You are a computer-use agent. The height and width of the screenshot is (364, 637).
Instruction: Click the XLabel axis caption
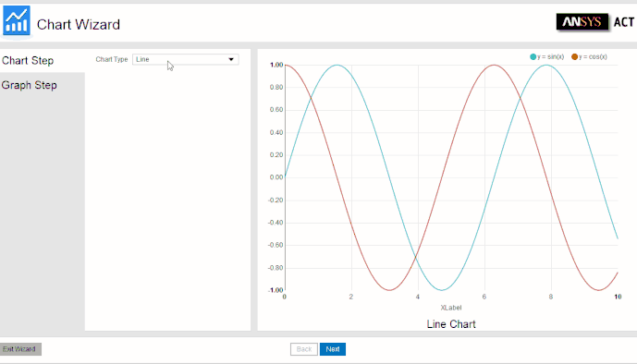451,308
